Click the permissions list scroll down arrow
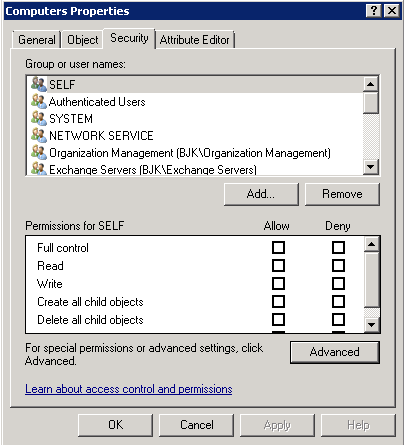The height and width of the screenshot is (445, 404). pos(372,324)
